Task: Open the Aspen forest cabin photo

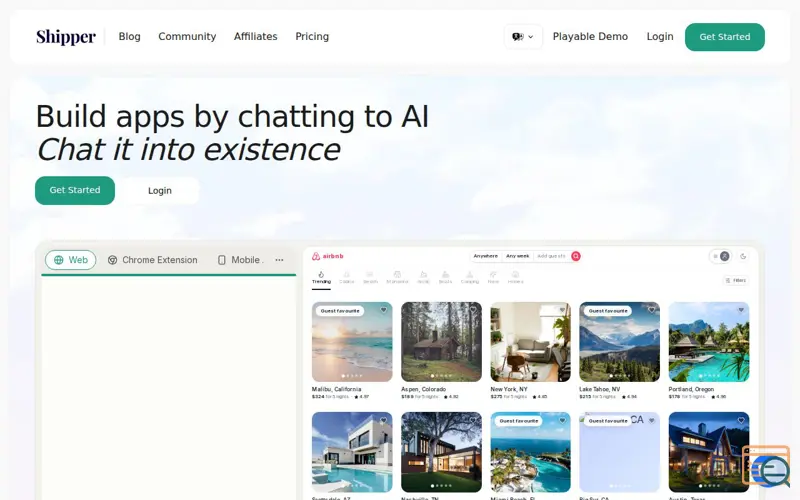Action: (x=441, y=342)
